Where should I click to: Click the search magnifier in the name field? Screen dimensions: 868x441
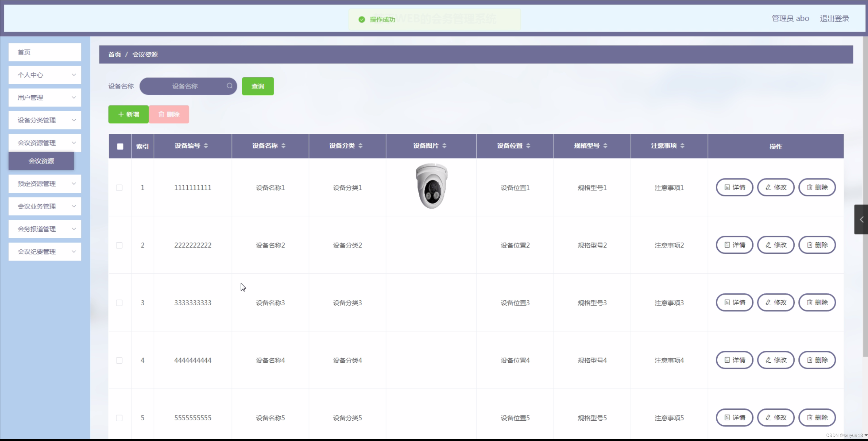click(229, 86)
